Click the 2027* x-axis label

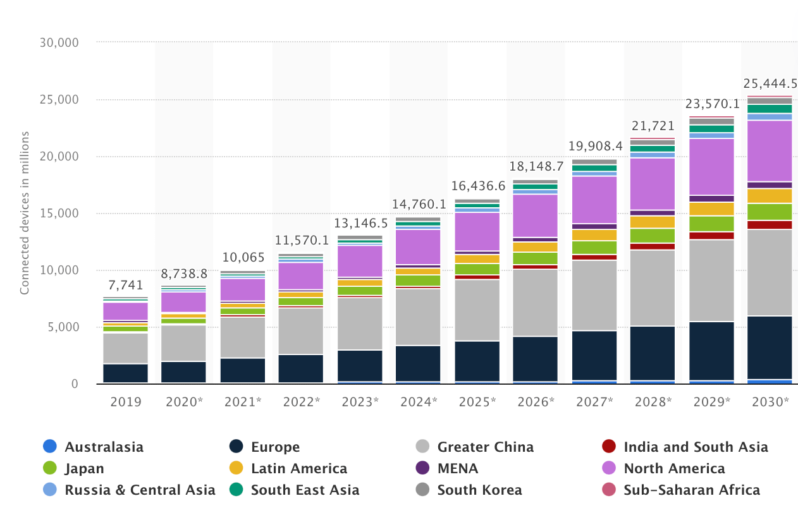click(x=596, y=402)
